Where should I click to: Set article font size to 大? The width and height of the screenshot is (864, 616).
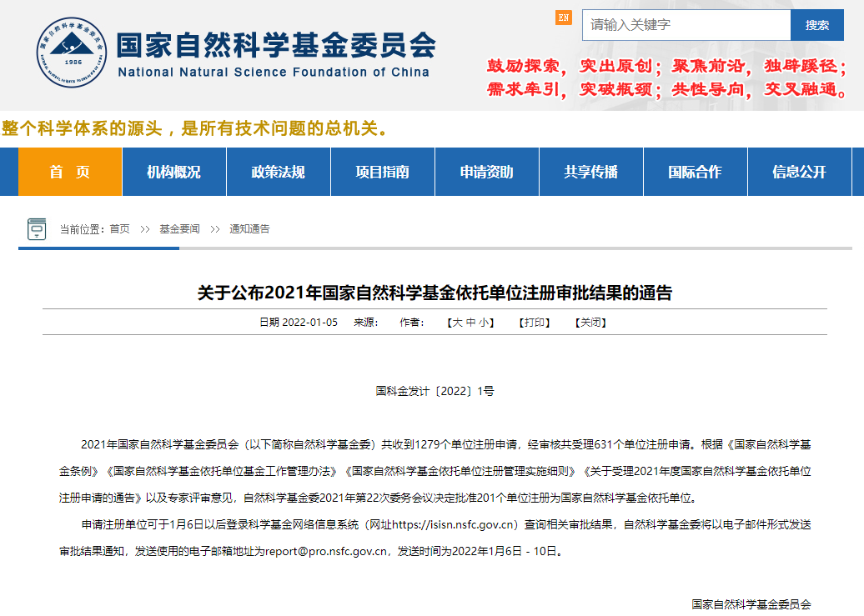(457, 323)
